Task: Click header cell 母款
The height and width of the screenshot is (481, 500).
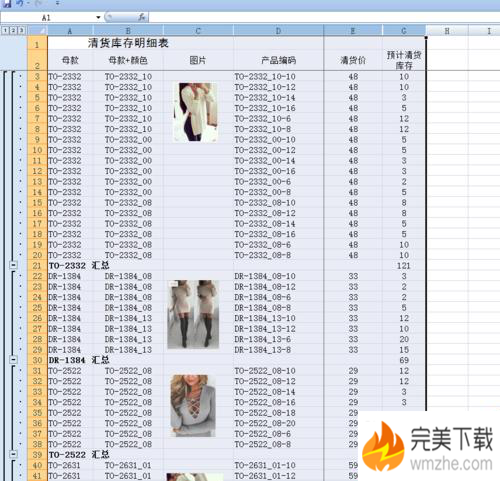Action: pyautogui.click(x=70, y=60)
